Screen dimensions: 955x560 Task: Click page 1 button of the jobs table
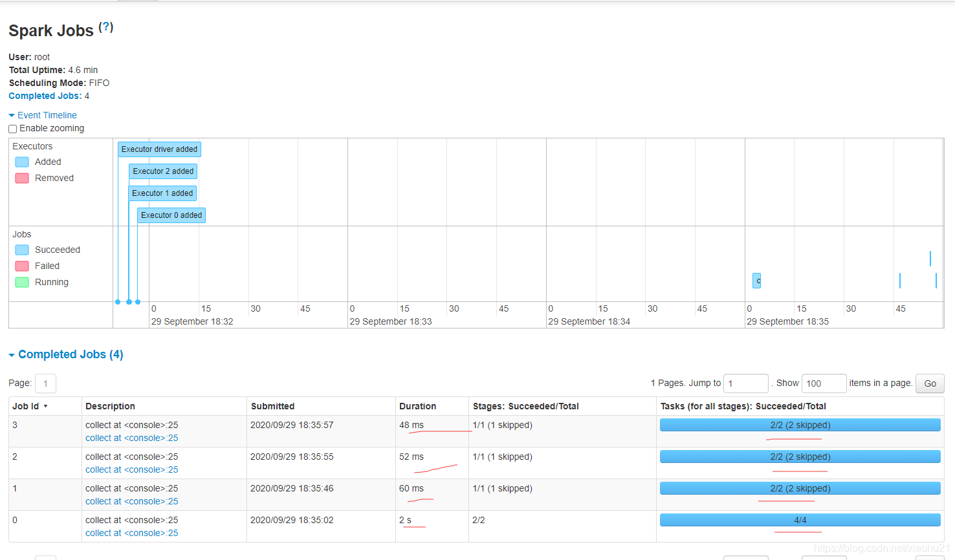pos(45,383)
